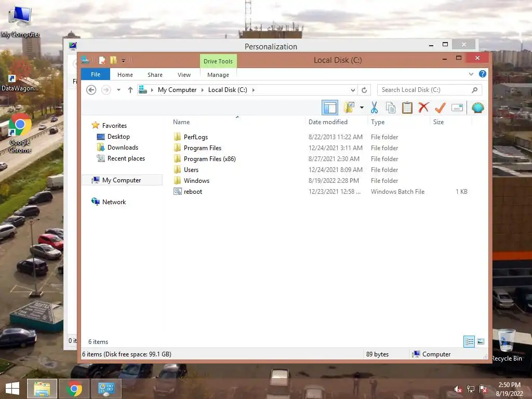The width and height of the screenshot is (532, 399).
Task: Open the folder options toolbar icon
Action: [x=349, y=108]
